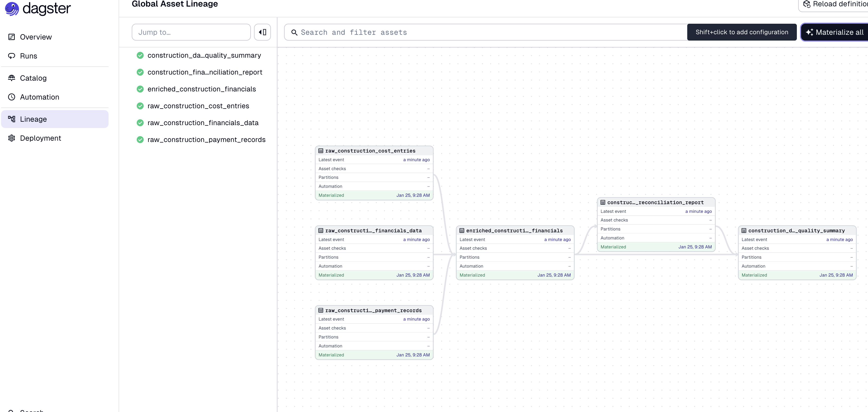Expand the construc_reconciliation_report node details
This screenshot has height=412, width=868.
(655, 202)
